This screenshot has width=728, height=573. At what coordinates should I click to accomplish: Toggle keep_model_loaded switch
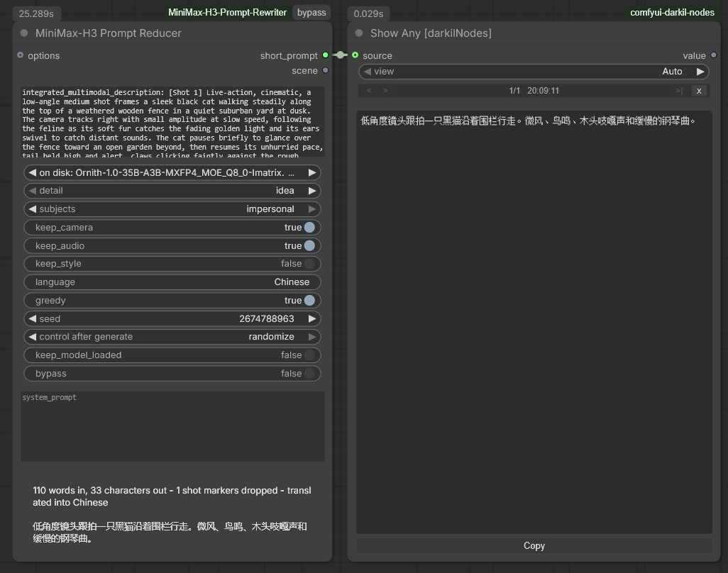(309, 355)
